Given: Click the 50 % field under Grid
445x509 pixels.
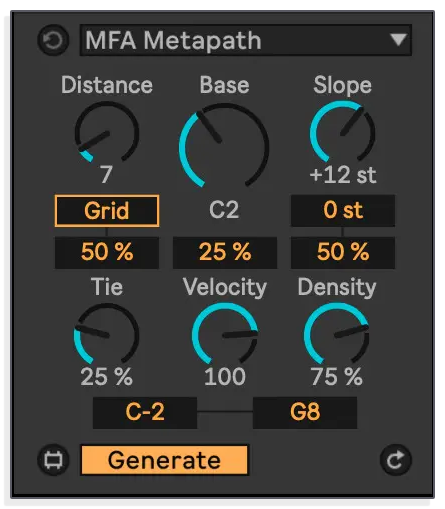Looking at the screenshot, I should (107, 252).
